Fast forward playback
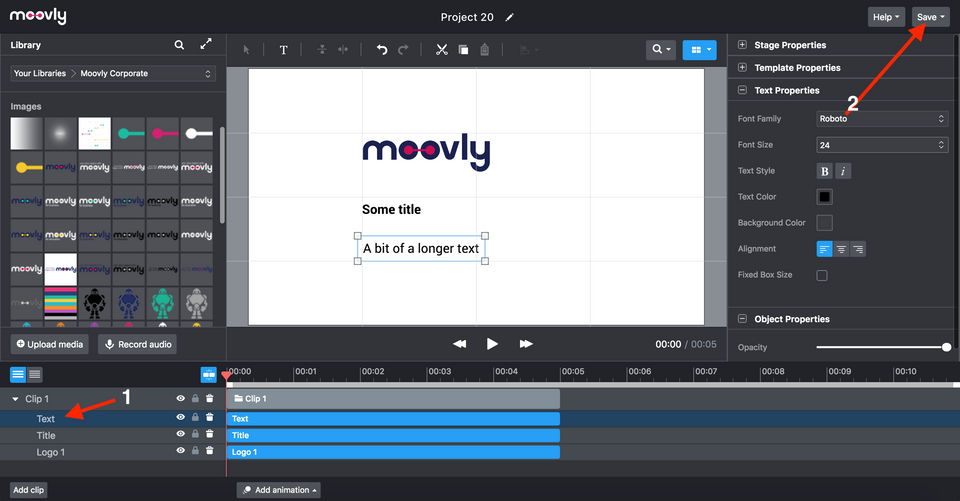Screen dimensions: 960x501 (525, 344)
